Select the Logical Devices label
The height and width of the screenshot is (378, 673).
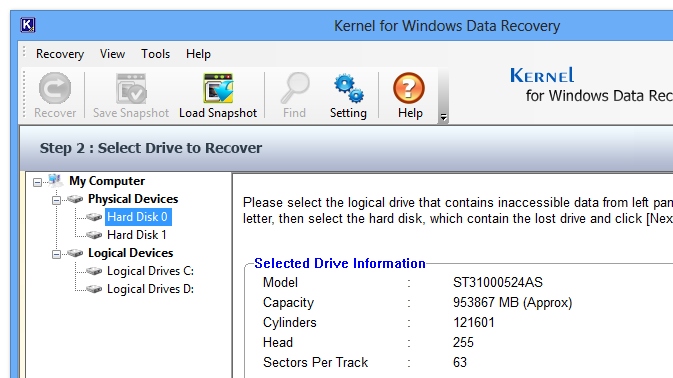click(x=130, y=253)
